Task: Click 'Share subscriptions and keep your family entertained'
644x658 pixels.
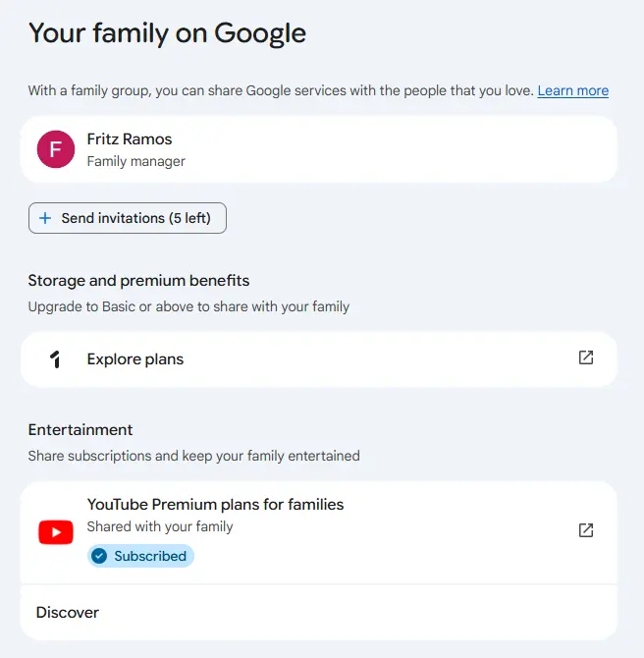Action: [193, 456]
